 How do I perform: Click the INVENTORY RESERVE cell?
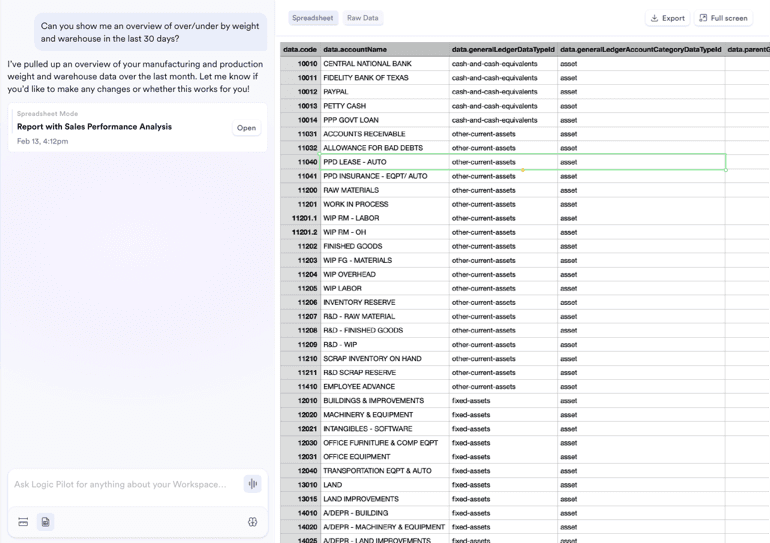(385, 302)
